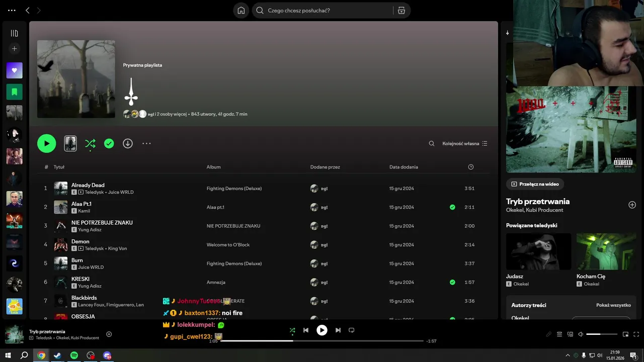
Task: Open Welcome to O'Block album link
Action: click(x=228, y=245)
